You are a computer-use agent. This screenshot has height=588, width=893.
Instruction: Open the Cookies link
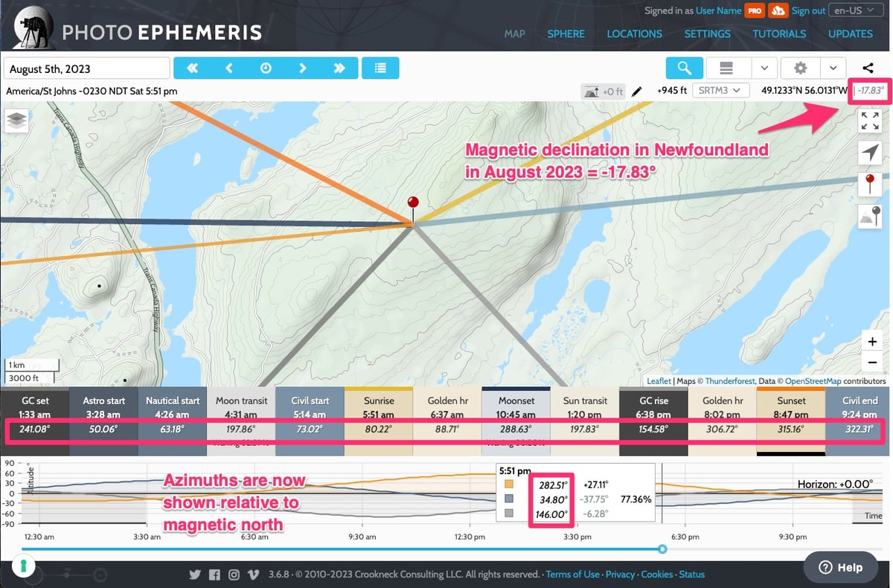click(x=657, y=575)
